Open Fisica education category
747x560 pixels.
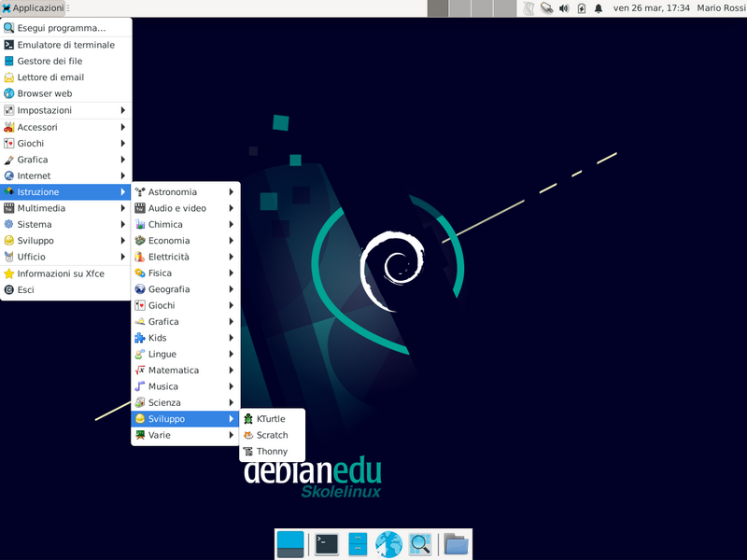(x=185, y=273)
